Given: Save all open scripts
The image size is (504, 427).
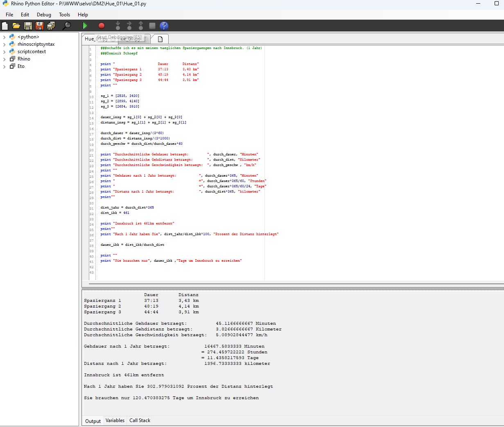Looking at the screenshot, I should (x=51, y=25).
